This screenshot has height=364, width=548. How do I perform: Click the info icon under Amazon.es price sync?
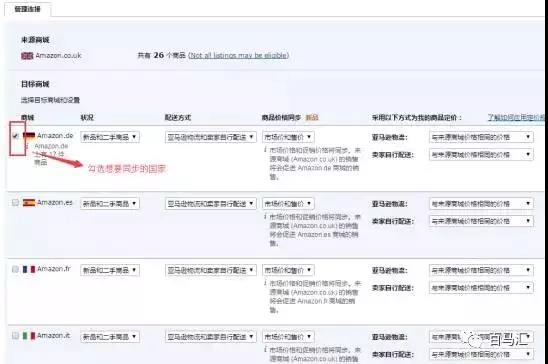(265, 217)
